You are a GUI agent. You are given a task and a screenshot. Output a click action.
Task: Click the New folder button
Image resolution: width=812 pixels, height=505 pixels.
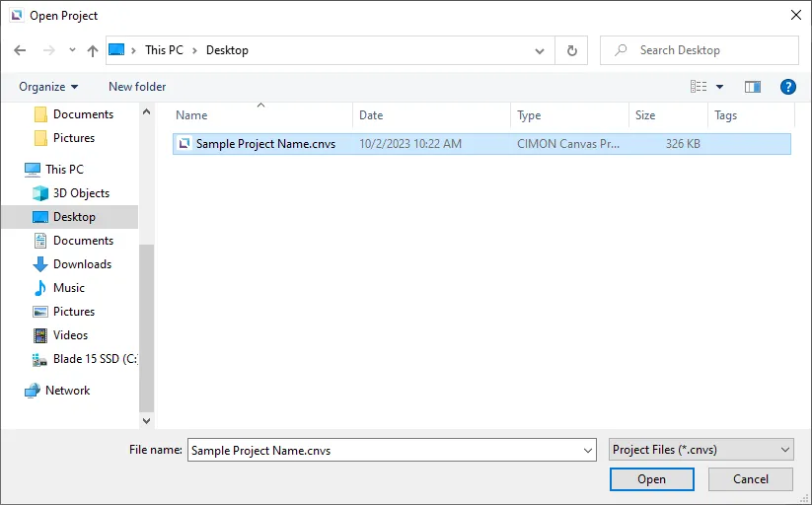[x=137, y=87]
